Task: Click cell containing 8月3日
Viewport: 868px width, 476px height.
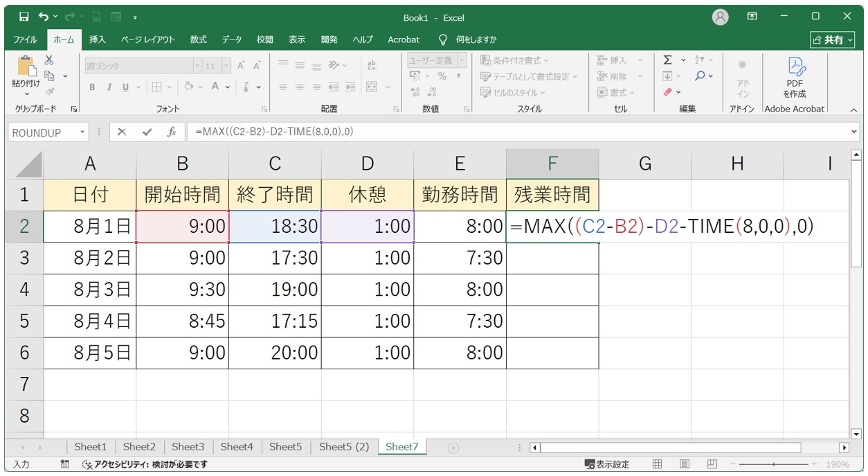Action: 90,290
